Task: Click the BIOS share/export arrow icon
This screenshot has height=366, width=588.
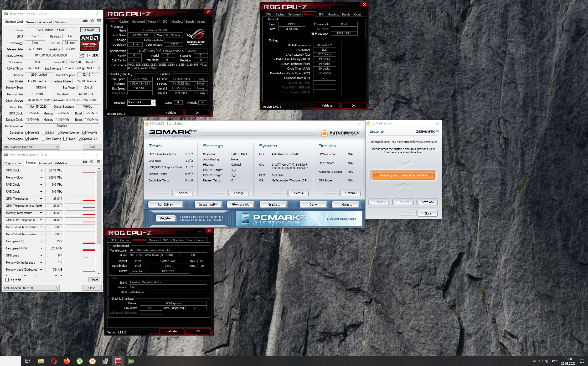Action: click(x=82, y=55)
